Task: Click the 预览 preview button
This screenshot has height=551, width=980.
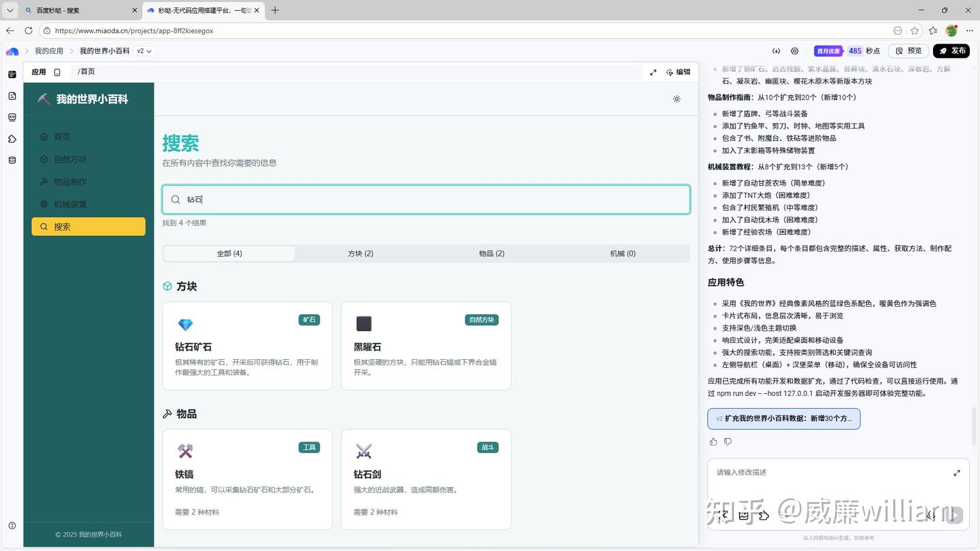Action: (x=908, y=51)
